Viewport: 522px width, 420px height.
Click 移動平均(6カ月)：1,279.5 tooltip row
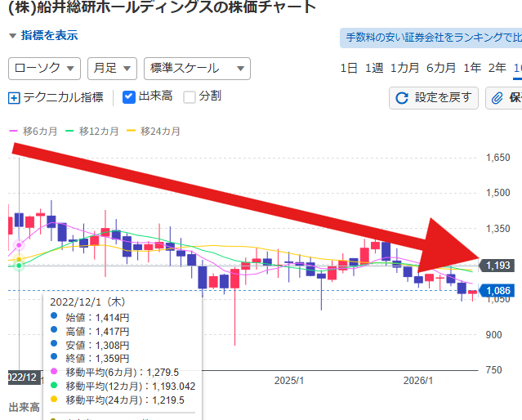(114, 372)
